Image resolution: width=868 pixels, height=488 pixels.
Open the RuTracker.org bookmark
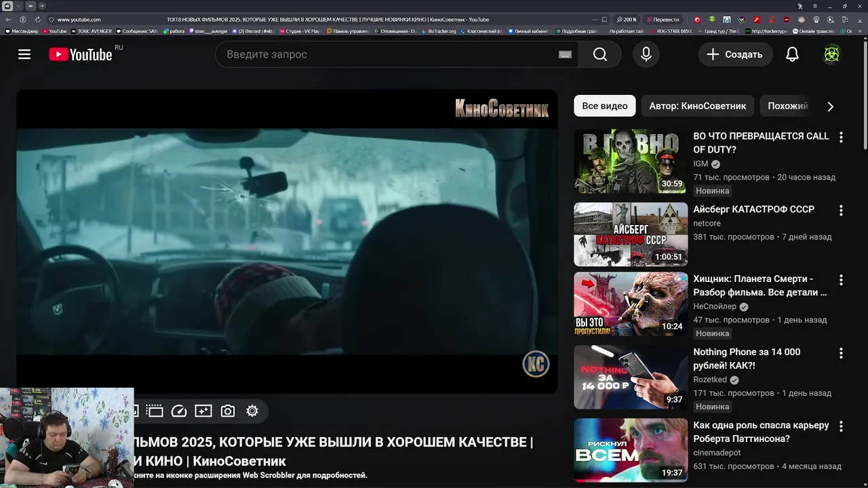pos(439,31)
